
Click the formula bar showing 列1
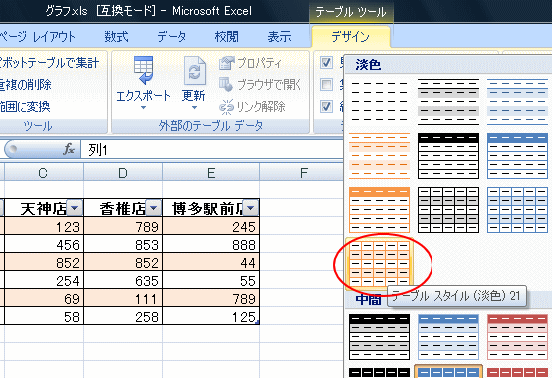[211, 150]
